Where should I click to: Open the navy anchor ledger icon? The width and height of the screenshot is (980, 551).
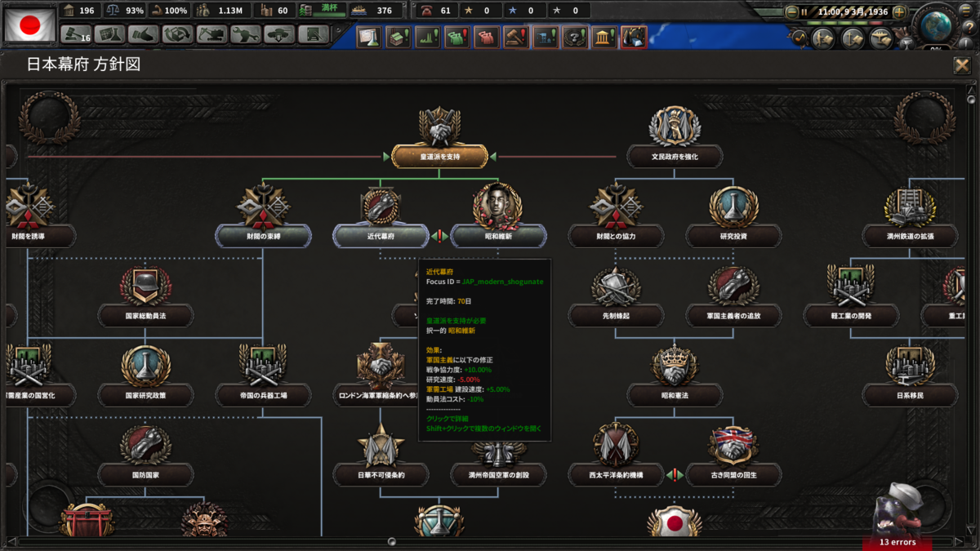pyautogui.click(x=853, y=38)
